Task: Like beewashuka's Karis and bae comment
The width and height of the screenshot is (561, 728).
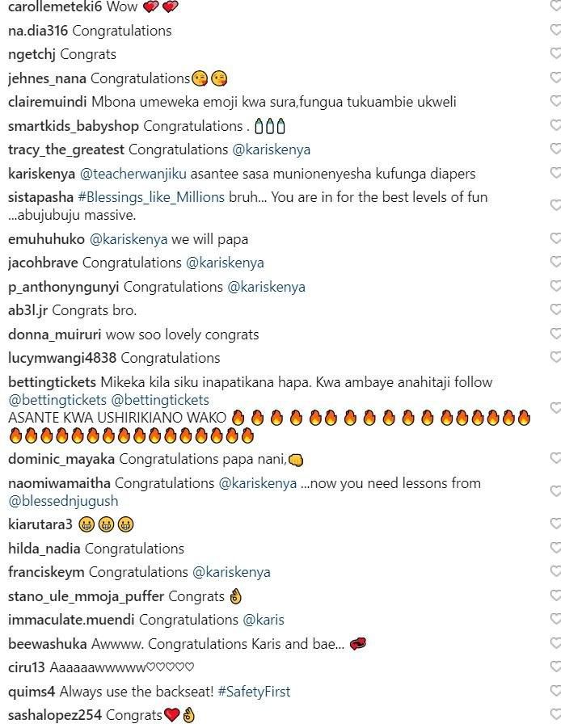Action: tap(555, 643)
